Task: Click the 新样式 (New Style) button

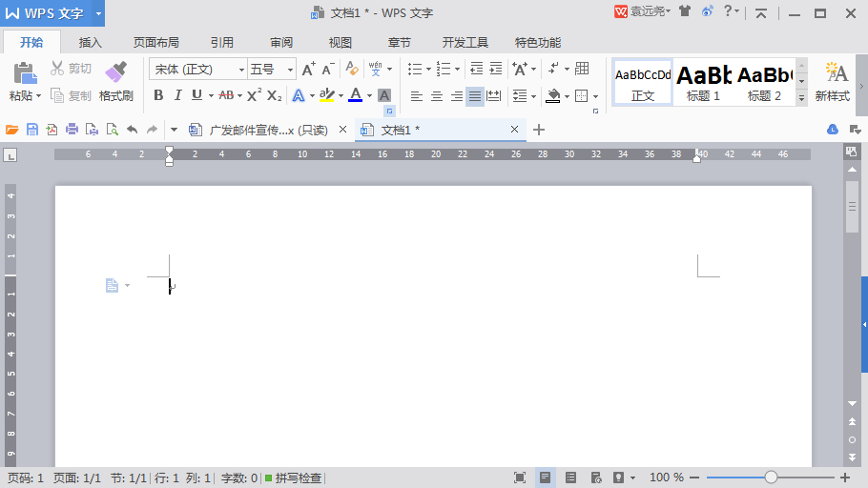Action: 833,82
